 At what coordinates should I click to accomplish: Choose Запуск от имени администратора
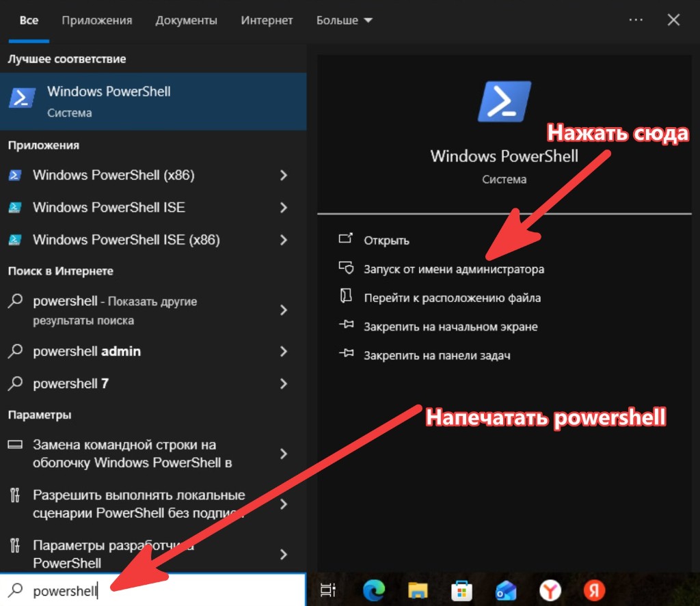454,269
